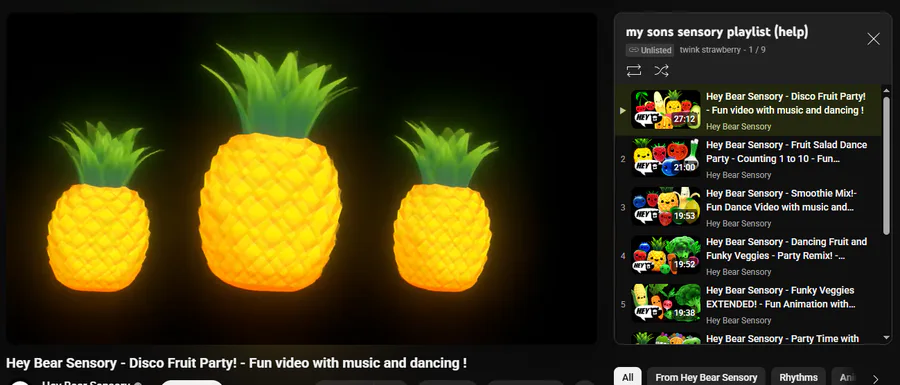This screenshot has height=385, width=900.
Task: Click Hey Bear Sensory under Funky Veggies EXTENDED
Action: pyautogui.click(x=739, y=320)
